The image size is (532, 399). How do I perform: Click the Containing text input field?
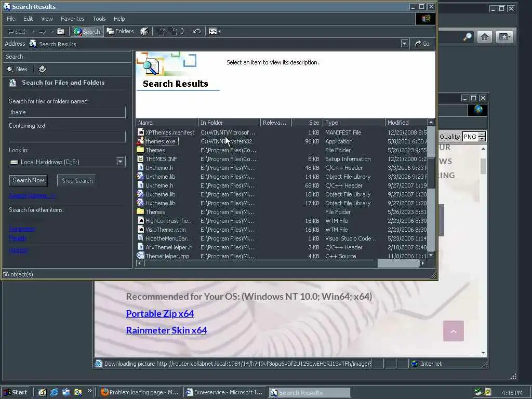(67, 137)
